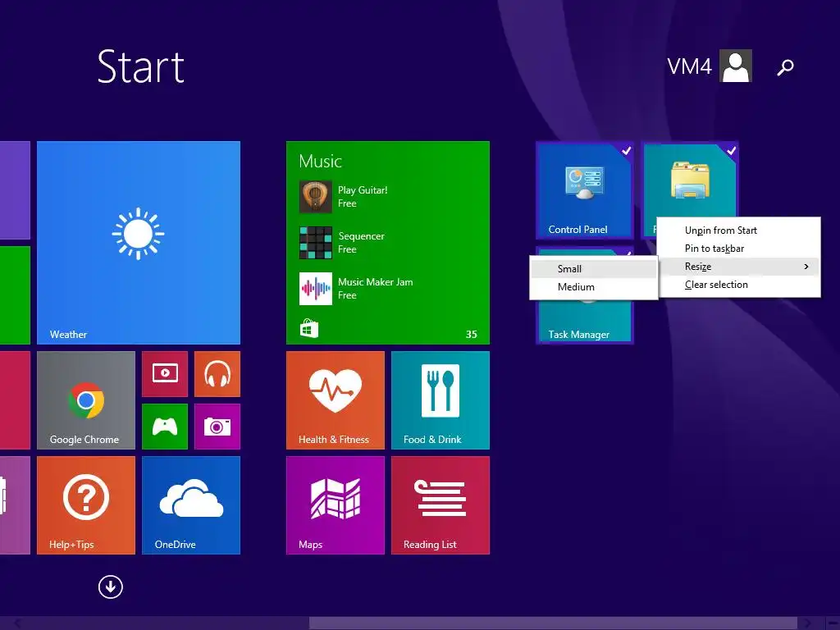Open the small Camera tile
This screenshot has height=630, width=840.
tap(217, 427)
